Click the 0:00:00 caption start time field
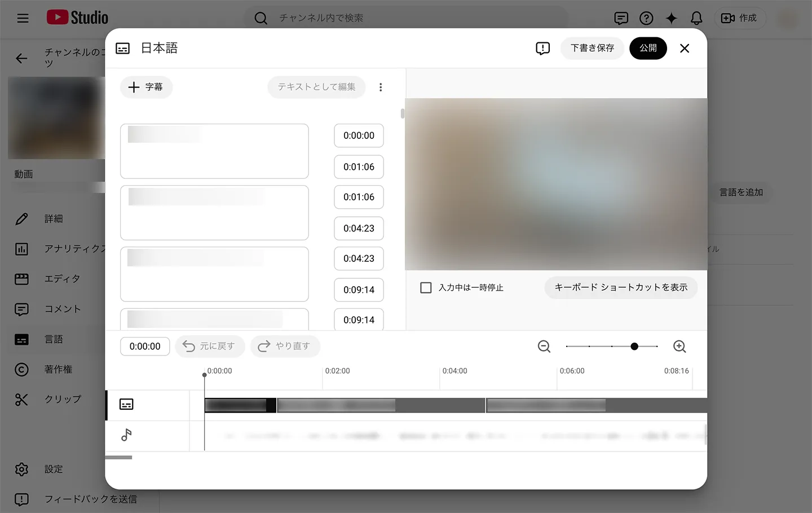Screen dimensions: 812x513 tap(359, 135)
